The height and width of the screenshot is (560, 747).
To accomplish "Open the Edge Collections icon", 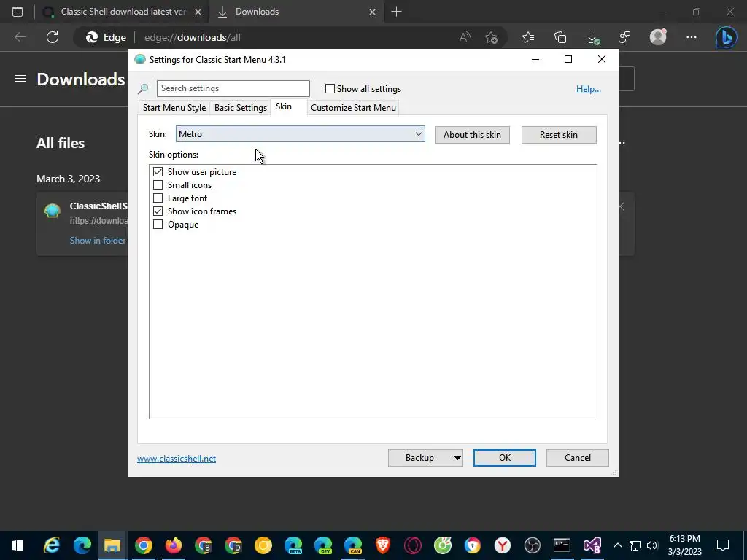I will (x=560, y=37).
